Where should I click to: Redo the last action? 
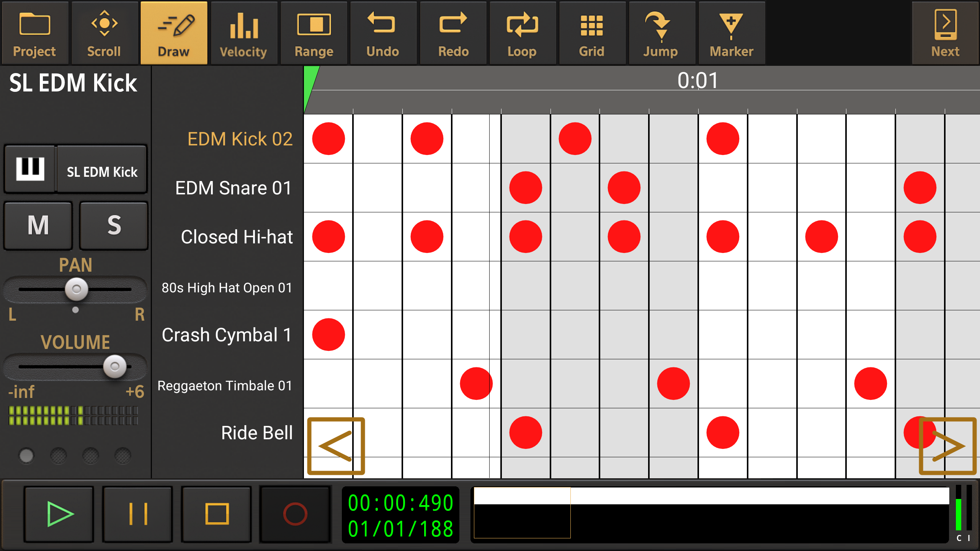coord(453,33)
